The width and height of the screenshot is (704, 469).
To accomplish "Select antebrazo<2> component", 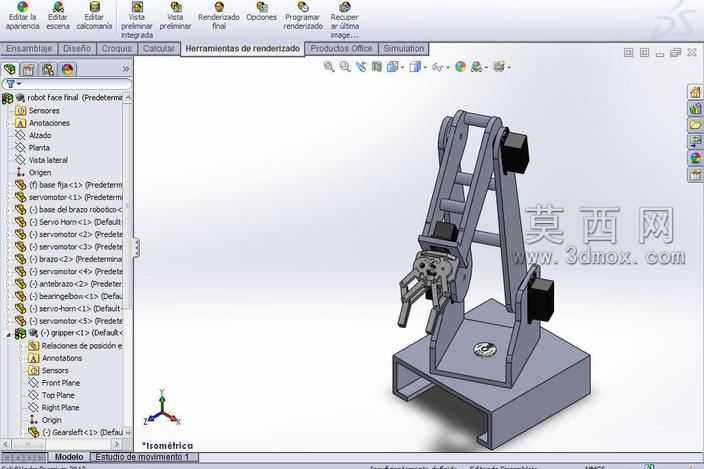I will click(x=69, y=284).
